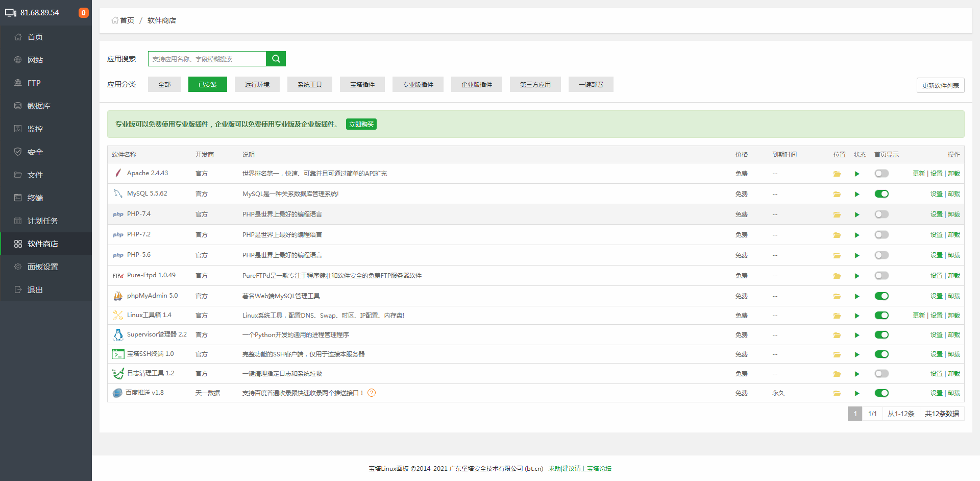Click the phpMyAdmin sailboat icon
The image size is (980, 481).
click(x=118, y=296)
